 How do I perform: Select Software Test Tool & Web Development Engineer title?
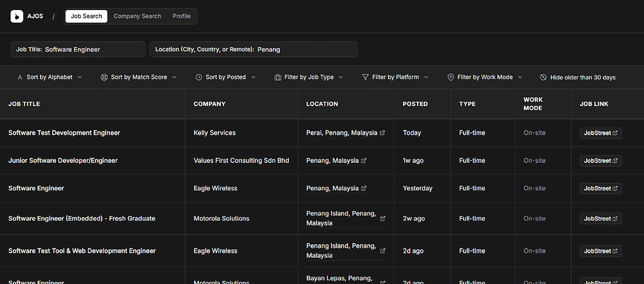point(82,251)
